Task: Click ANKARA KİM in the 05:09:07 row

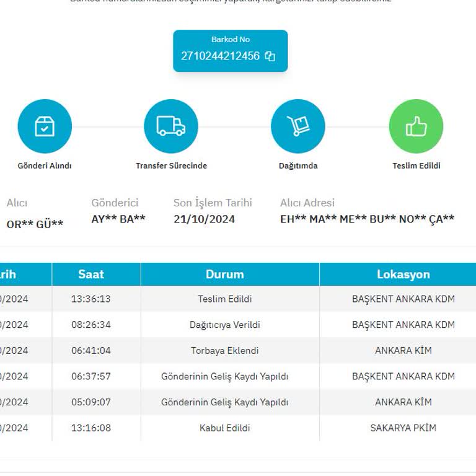Action: click(403, 402)
